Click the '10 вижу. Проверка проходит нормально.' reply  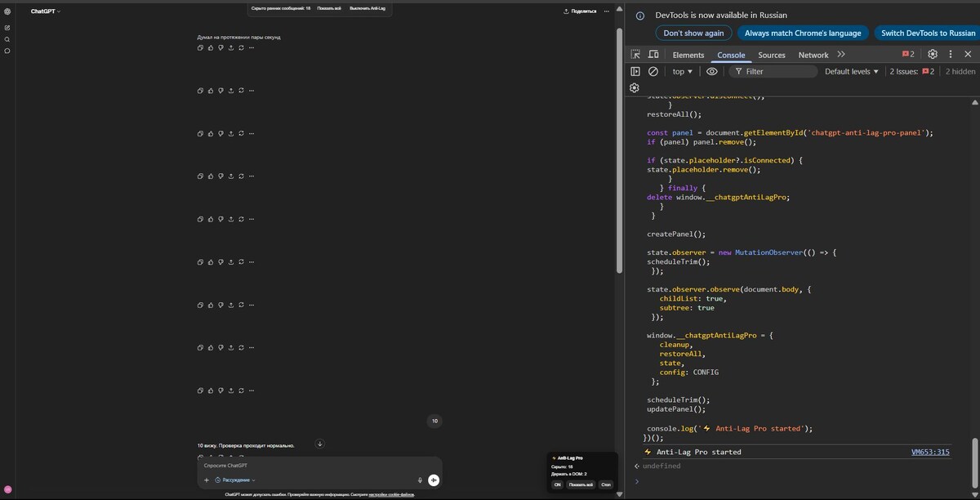tap(246, 445)
